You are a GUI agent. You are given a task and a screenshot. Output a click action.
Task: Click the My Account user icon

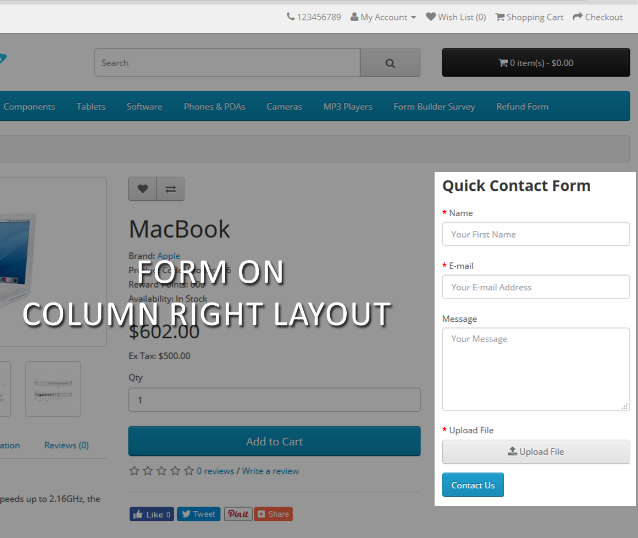(354, 17)
